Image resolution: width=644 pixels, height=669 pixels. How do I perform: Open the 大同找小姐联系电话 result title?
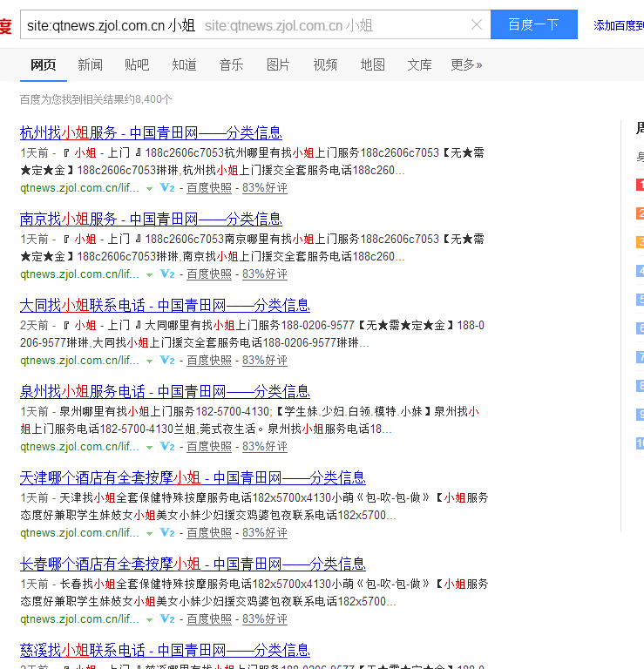click(x=165, y=305)
